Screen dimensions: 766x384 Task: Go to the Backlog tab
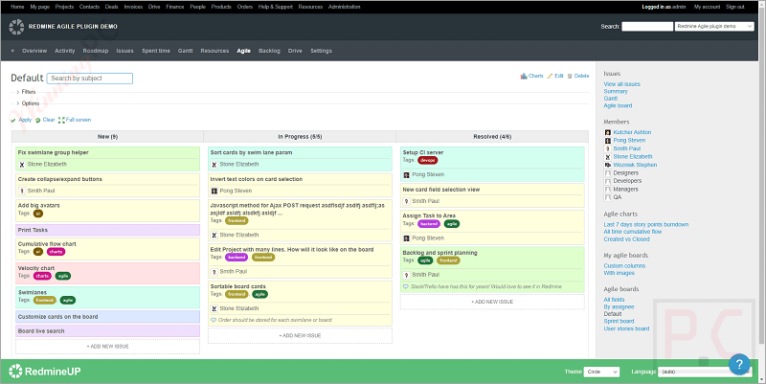[x=269, y=51]
